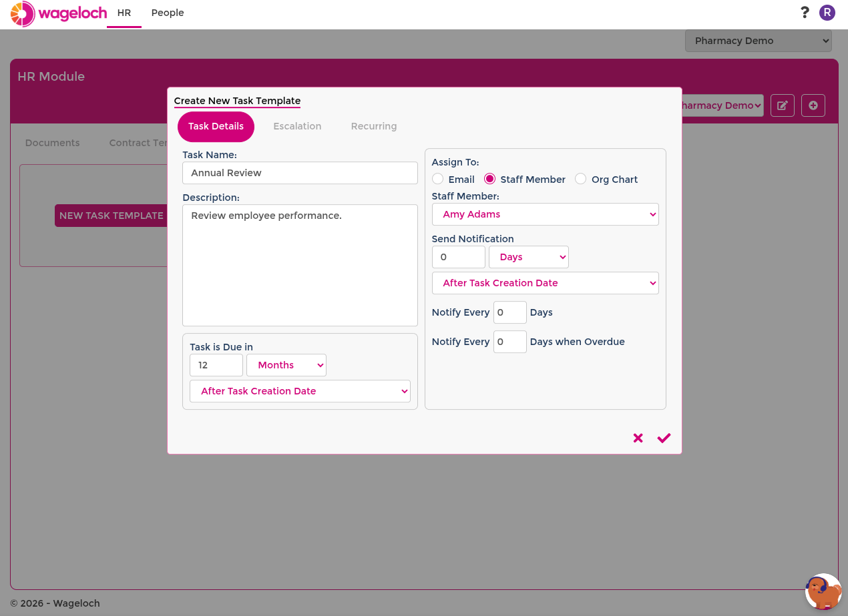
Task: Click the NEW TASK TEMPLATE button
Action: 111,216
